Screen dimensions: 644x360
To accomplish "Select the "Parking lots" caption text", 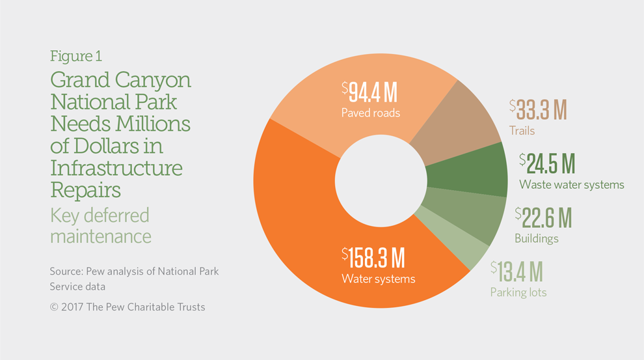I will [x=518, y=292].
